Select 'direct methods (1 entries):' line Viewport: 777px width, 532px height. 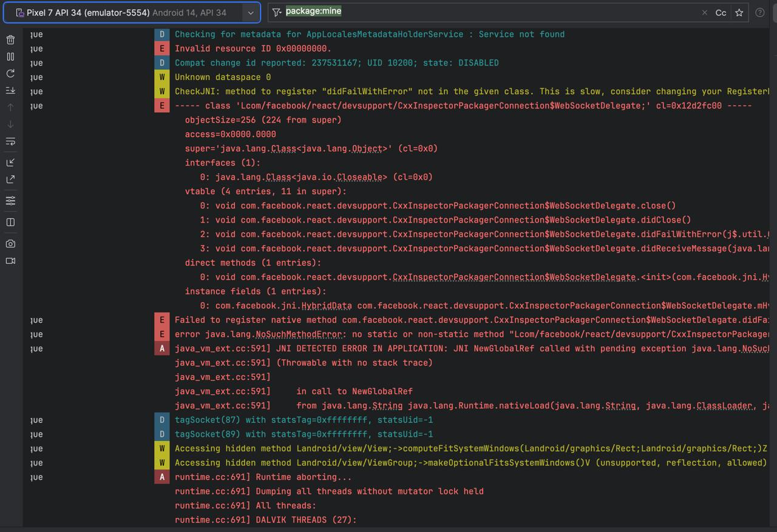(253, 263)
